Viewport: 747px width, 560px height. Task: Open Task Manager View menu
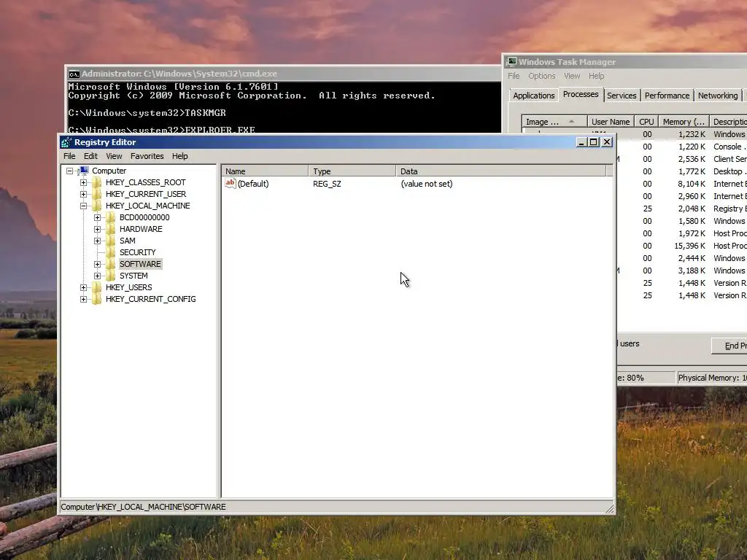pos(572,76)
